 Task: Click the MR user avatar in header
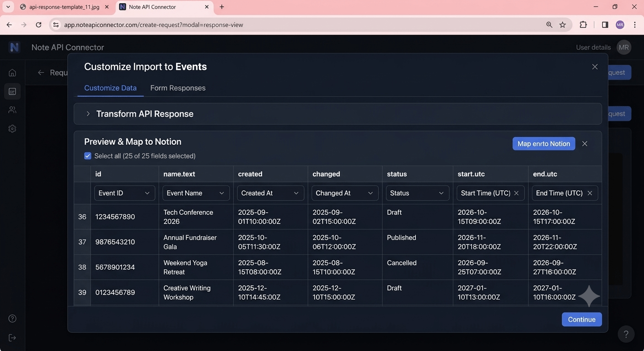pos(624,47)
